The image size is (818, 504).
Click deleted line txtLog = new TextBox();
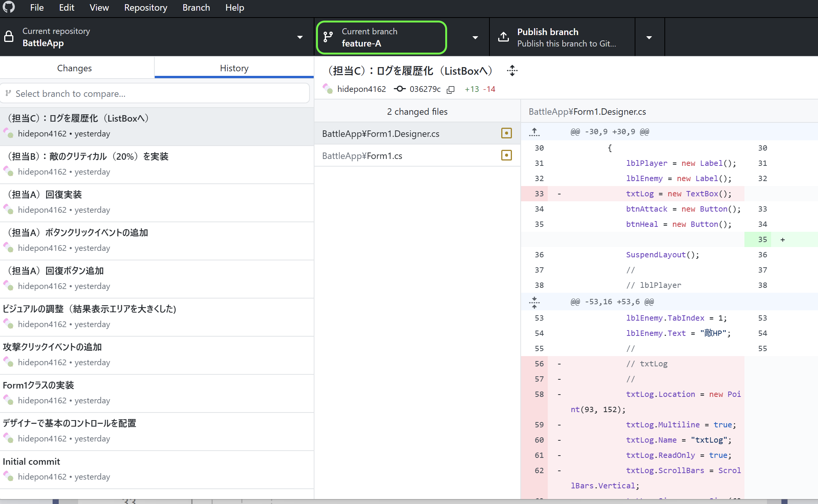(678, 194)
